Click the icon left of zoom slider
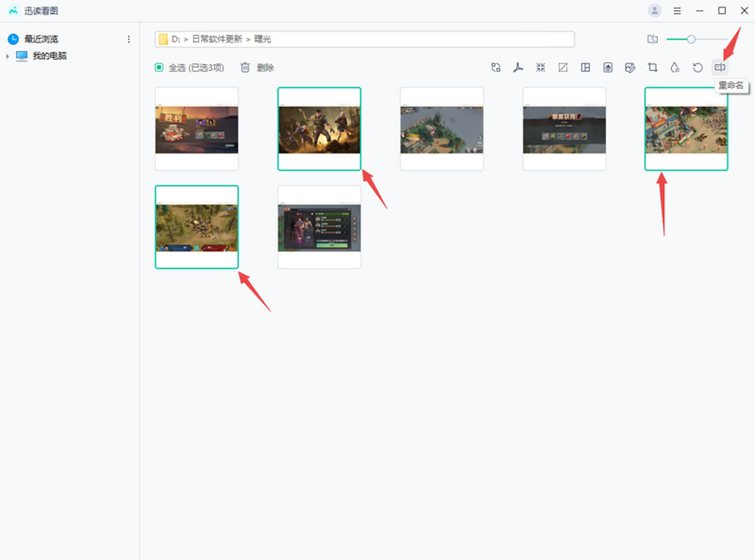The image size is (755, 560). pos(652,39)
